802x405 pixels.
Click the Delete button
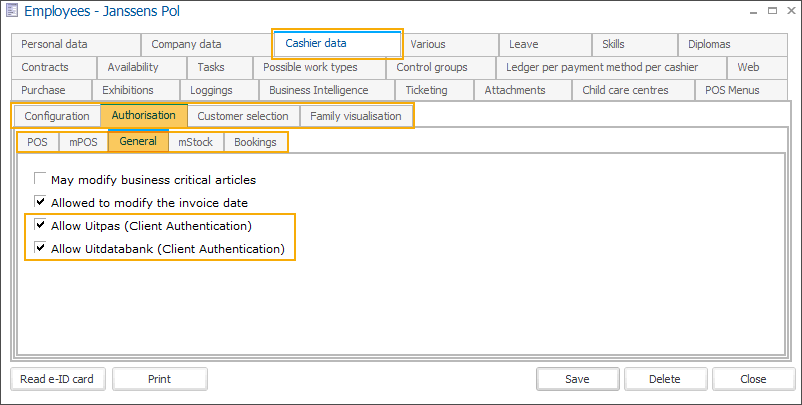pyautogui.click(x=665, y=379)
